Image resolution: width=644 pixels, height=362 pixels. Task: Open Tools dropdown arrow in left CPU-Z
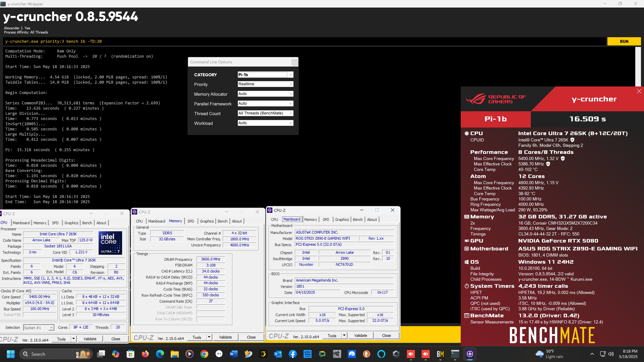[73, 339]
